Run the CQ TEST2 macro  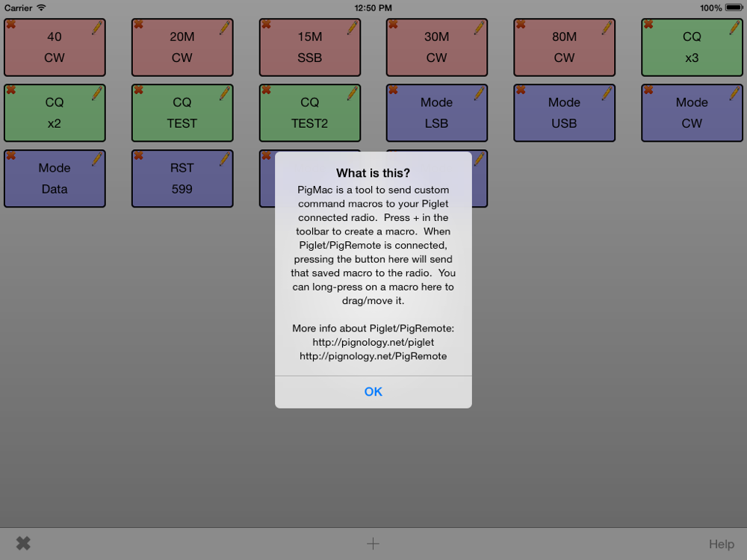tap(310, 113)
